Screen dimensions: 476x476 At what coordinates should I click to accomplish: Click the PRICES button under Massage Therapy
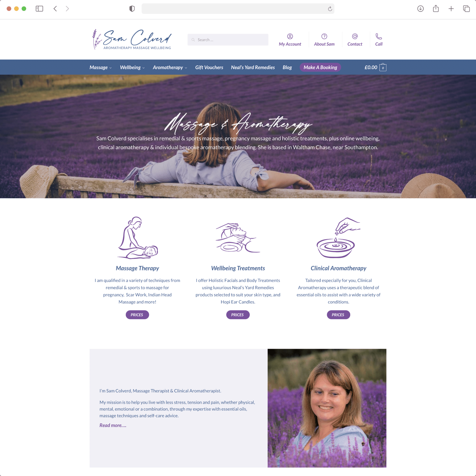(137, 314)
